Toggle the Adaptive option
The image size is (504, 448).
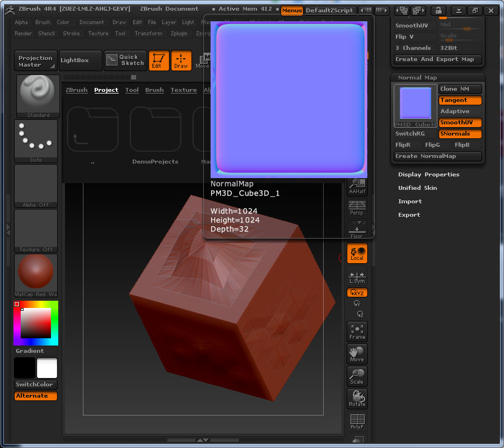coord(460,111)
